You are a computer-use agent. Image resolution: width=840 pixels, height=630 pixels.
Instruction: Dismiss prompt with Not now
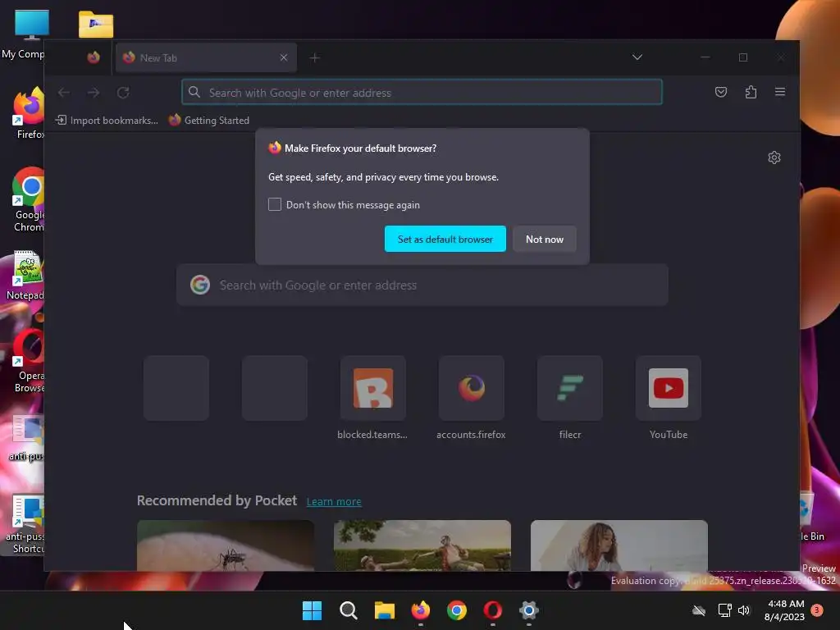545,239
